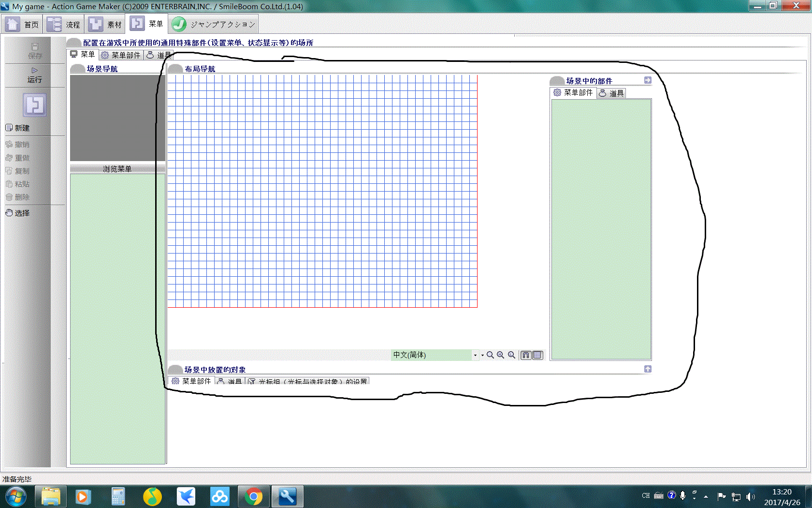Open the 光标组 cursor group settings tab
Screen dimensions: 812x508
pyautogui.click(x=307, y=382)
